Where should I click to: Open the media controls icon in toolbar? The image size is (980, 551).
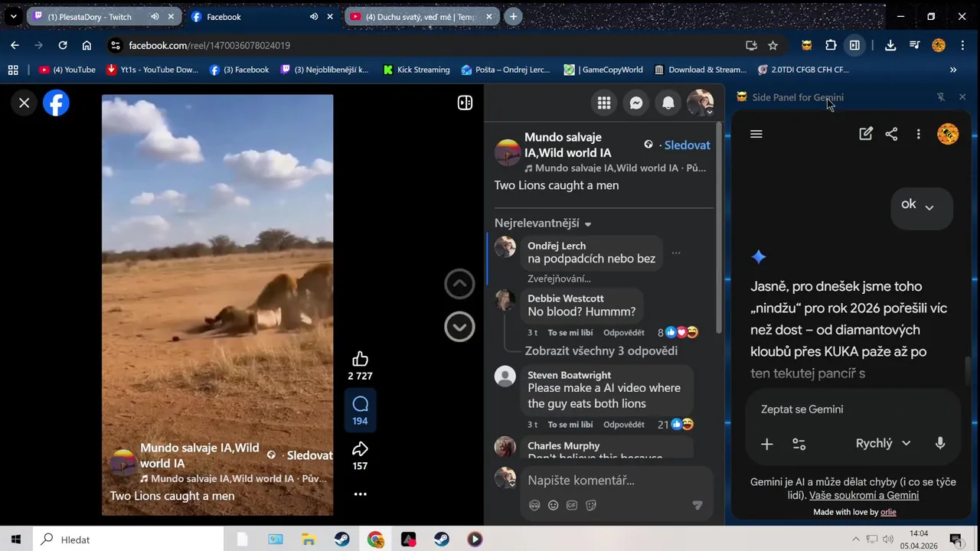point(914,45)
